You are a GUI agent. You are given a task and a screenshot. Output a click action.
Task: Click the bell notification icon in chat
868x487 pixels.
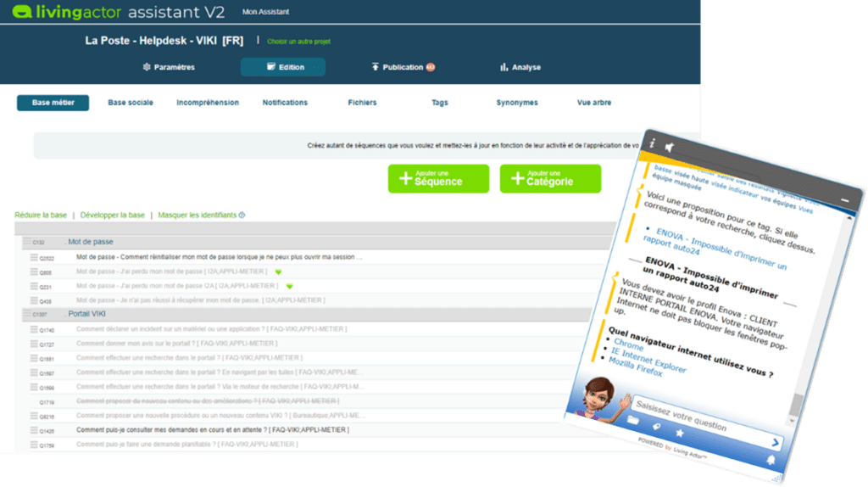click(771, 459)
